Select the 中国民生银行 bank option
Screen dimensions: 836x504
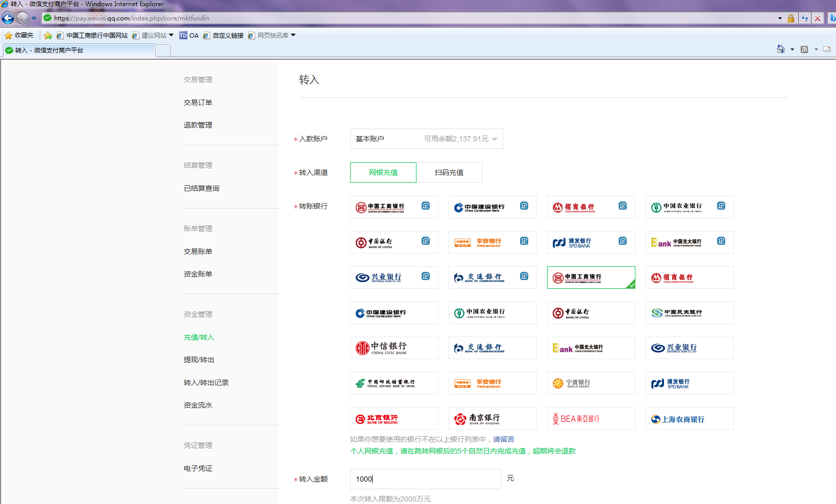[690, 313]
